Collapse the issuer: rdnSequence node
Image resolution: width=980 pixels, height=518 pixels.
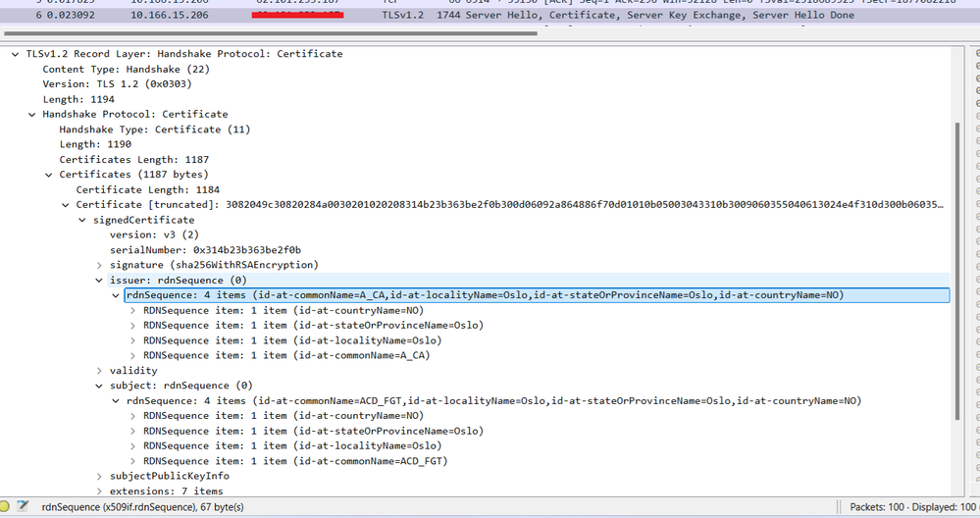click(x=99, y=281)
